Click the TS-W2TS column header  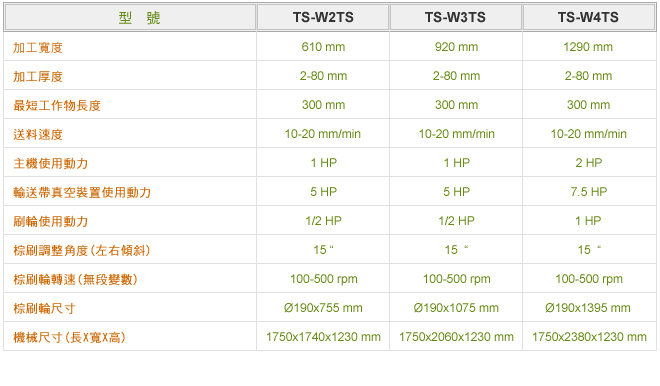(323, 17)
